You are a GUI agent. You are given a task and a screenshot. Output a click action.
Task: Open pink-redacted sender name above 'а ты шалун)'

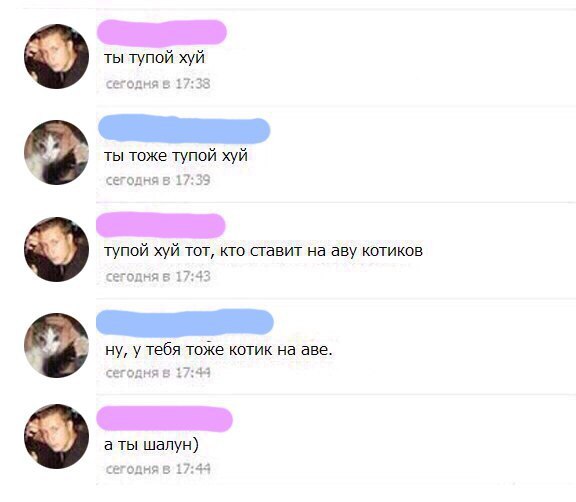coord(165,419)
